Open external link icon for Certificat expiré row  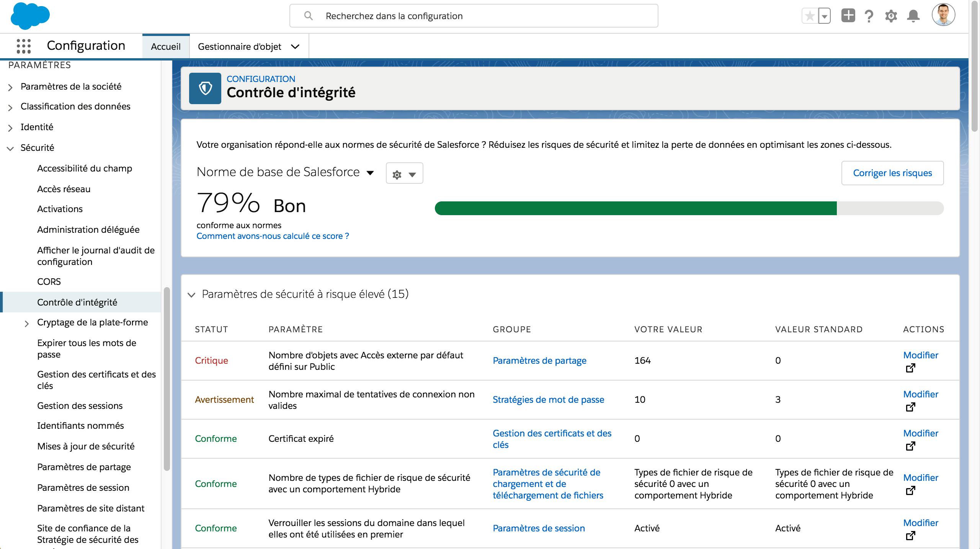(x=910, y=446)
